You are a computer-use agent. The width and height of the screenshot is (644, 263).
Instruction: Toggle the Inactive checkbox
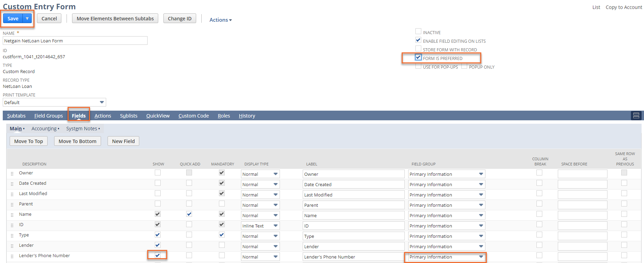(x=418, y=31)
